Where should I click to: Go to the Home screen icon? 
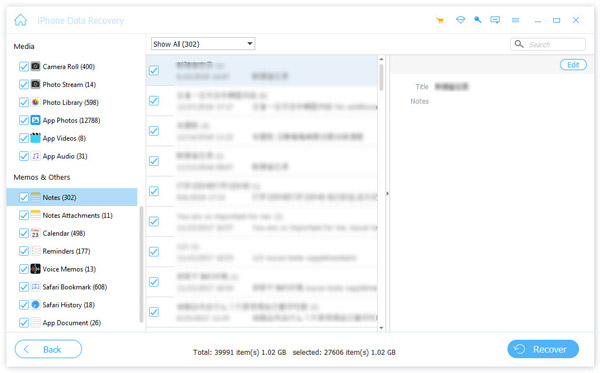[21, 20]
